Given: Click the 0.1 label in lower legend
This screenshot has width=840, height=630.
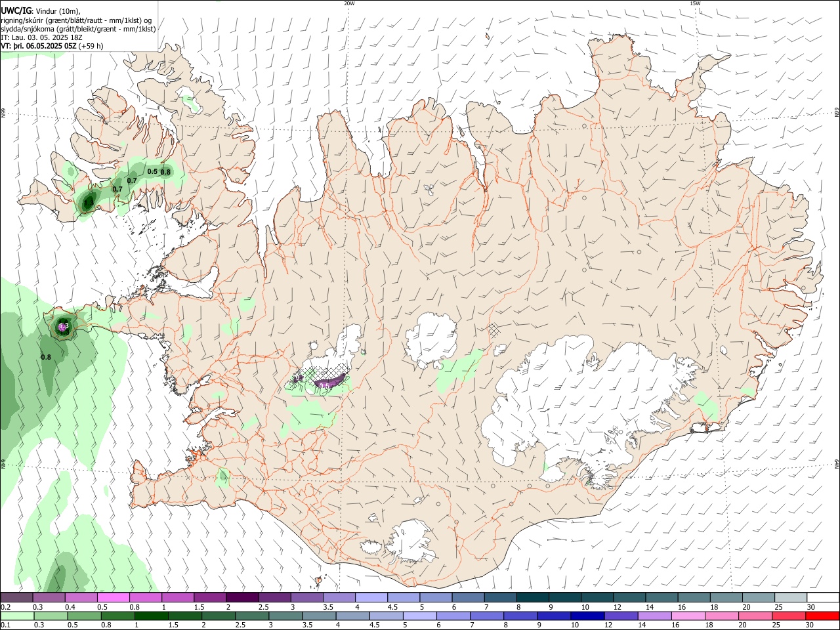Looking at the screenshot, I should tap(5, 625).
